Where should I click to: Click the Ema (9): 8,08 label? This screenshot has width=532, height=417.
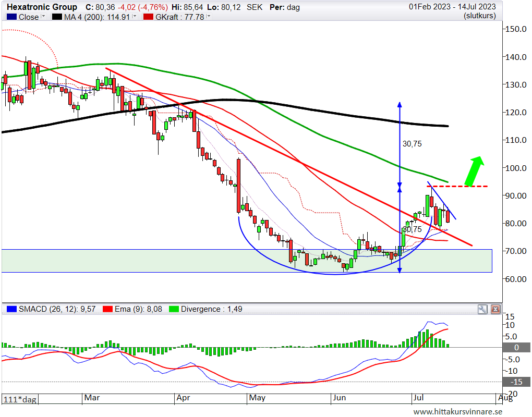click(138, 309)
